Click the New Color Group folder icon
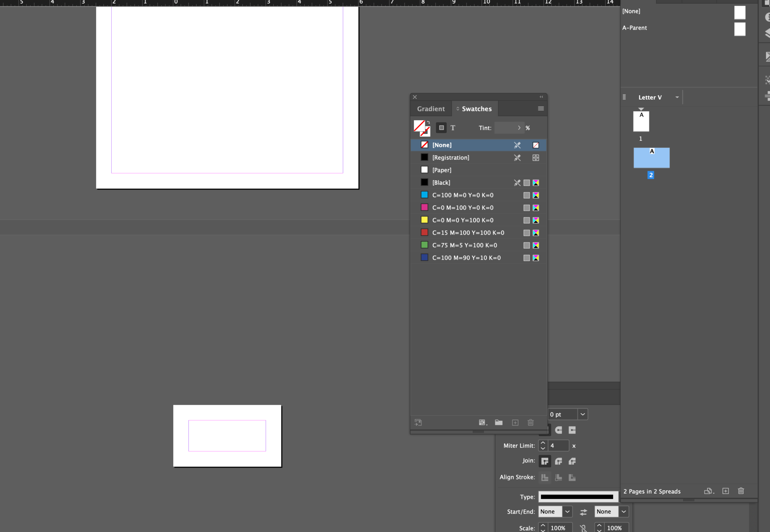Image resolution: width=770 pixels, height=532 pixels. 499,422
